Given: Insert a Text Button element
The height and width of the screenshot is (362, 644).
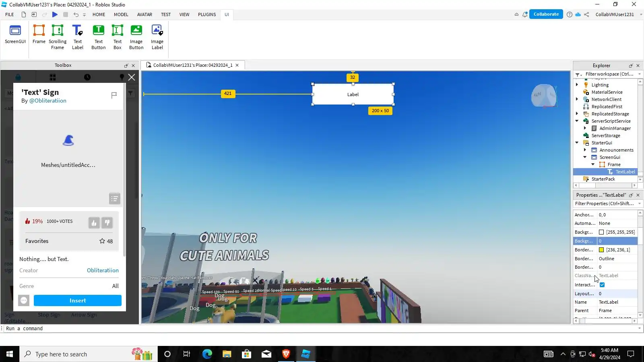Looking at the screenshot, I should (x=99, y=37).
